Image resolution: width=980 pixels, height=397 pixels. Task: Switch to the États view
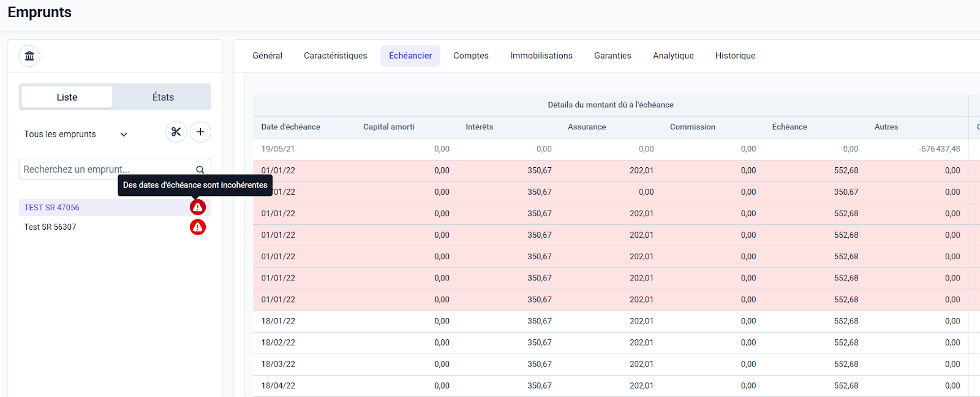pyautogui.click(x=163, y=97)
